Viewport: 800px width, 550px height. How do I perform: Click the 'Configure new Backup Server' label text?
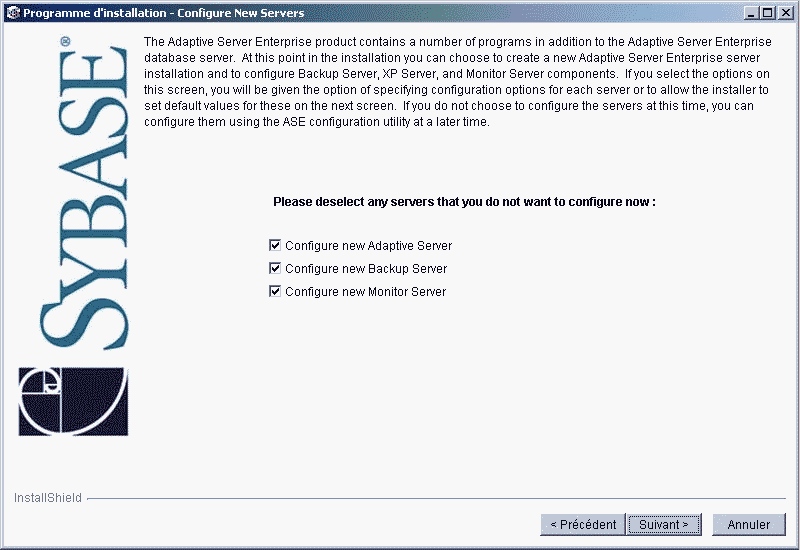click(366, 269)
